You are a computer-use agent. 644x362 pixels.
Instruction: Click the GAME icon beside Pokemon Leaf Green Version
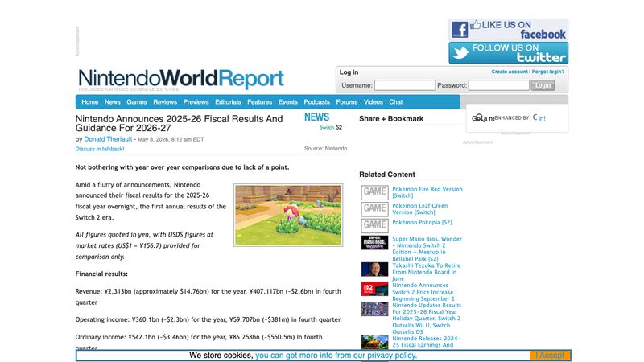tap(374, 209)
